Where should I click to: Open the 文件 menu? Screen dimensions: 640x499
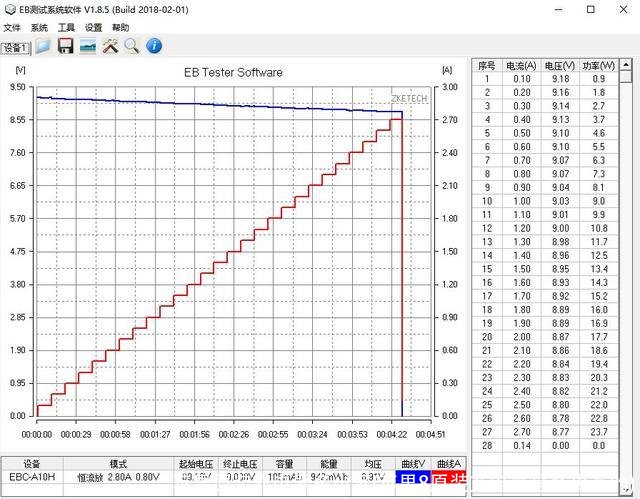click(12, 28)
